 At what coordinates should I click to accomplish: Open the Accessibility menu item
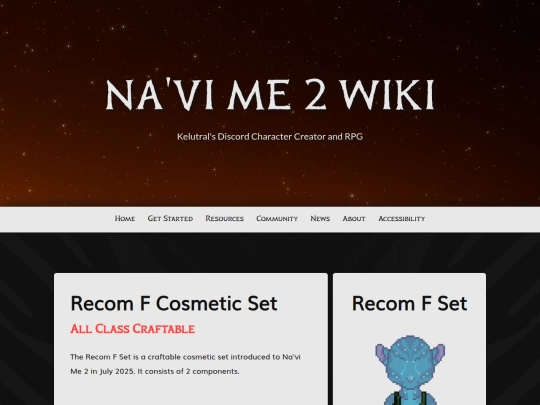click(402, 218)
